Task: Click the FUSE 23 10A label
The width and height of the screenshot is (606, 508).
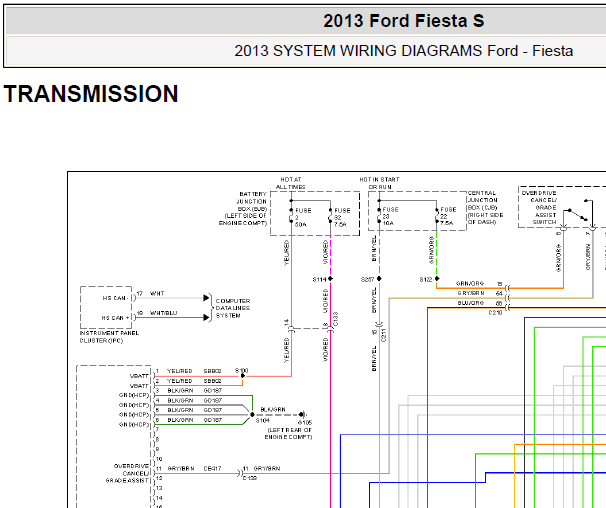Action: [x=390, y=216]
